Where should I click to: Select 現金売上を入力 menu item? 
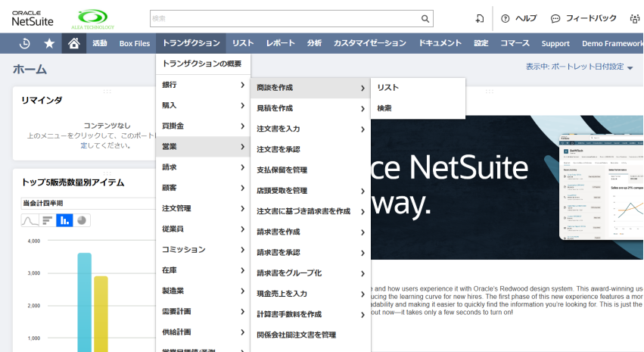310,294
